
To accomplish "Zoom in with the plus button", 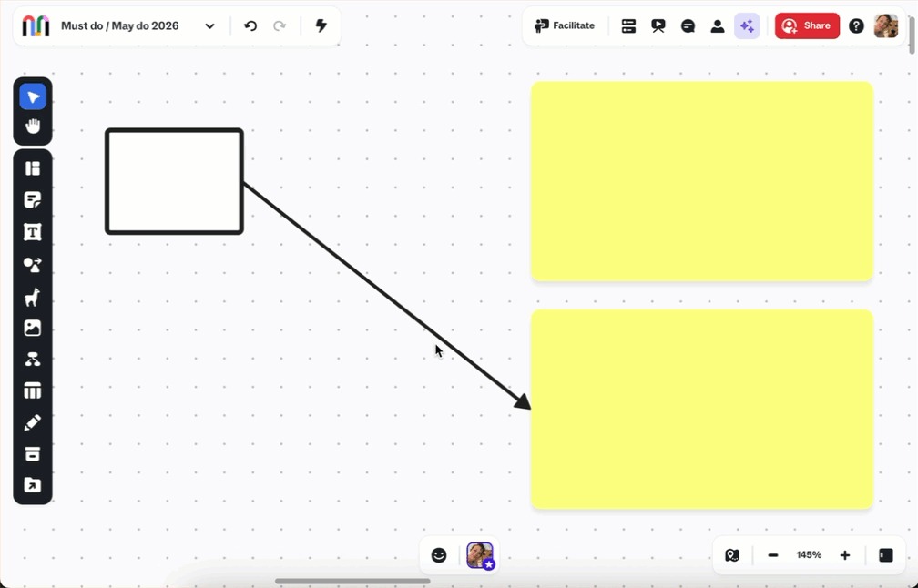I will click(x=845, y=555).
